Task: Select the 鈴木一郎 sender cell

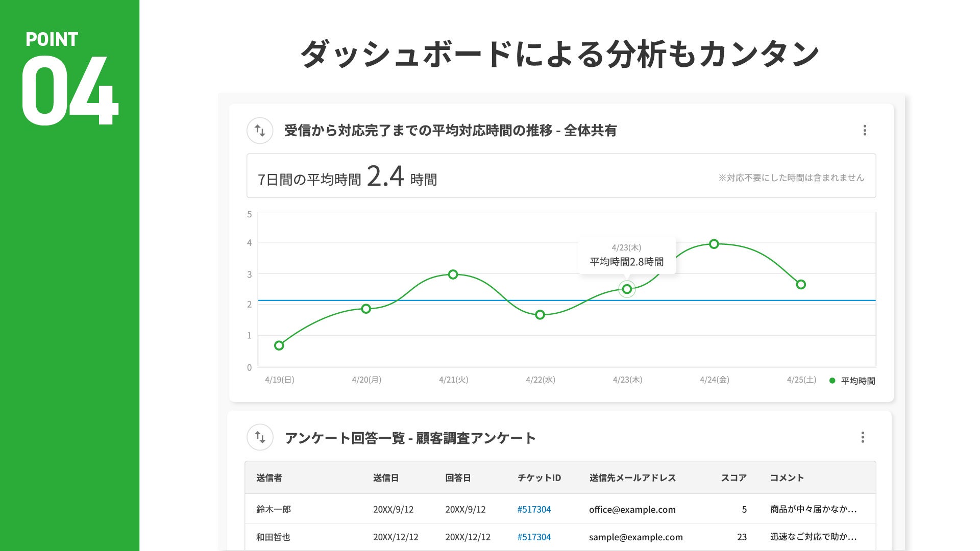Action: pos(274,509)
